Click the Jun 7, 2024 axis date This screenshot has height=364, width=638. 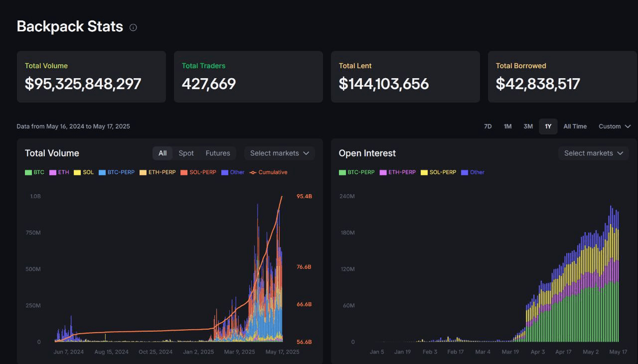click(x=69, y=352)
